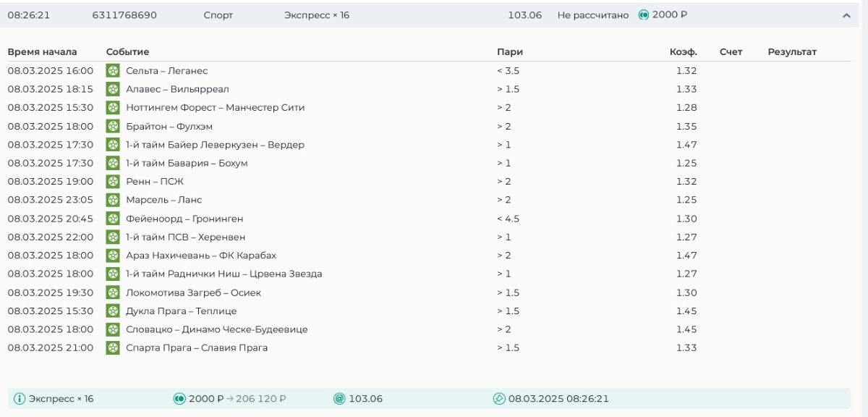Click the event name Марсель – Ланс

(164, 200)
